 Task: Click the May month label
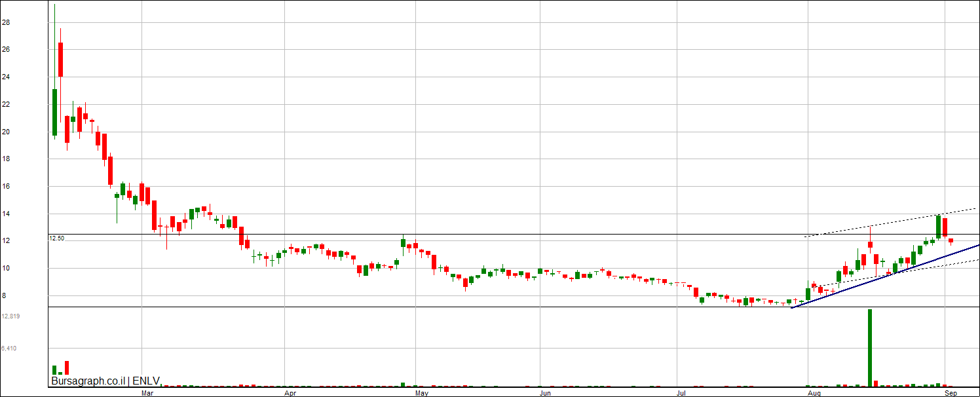tap(422, 394)
